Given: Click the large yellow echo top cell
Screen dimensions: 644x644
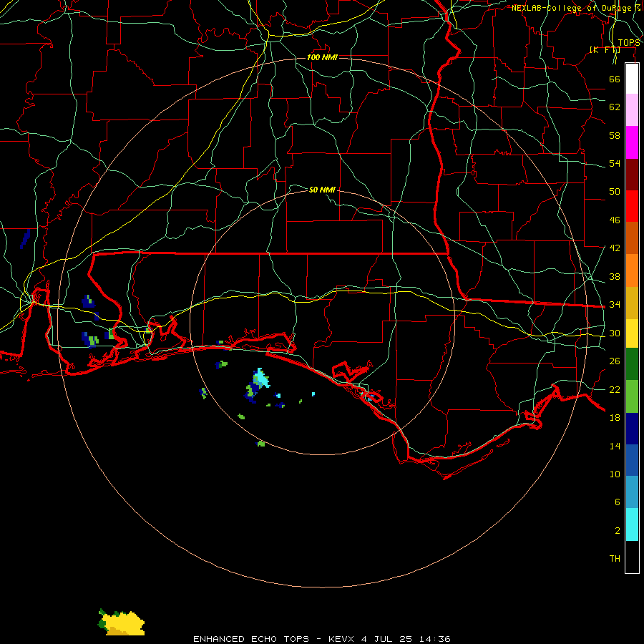Looking at the screenshot, I should tap(122, 623).
